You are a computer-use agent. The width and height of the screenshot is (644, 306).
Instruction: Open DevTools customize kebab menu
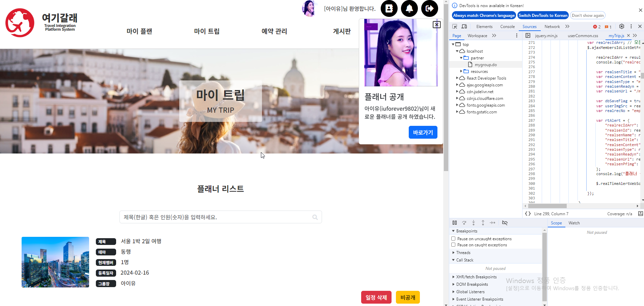point(631,26)
